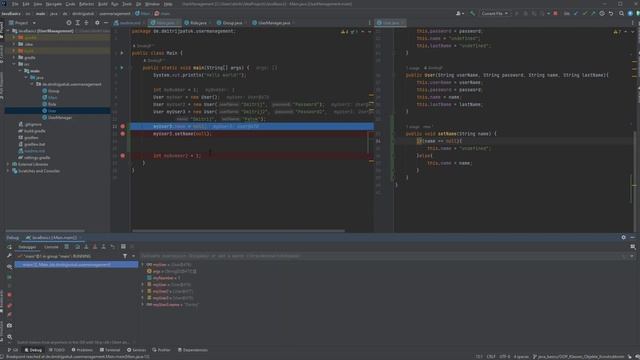Click the Build project hammer icon
Image resolution: width=640 pixels, height=360 pixels.
coord(473,13)
